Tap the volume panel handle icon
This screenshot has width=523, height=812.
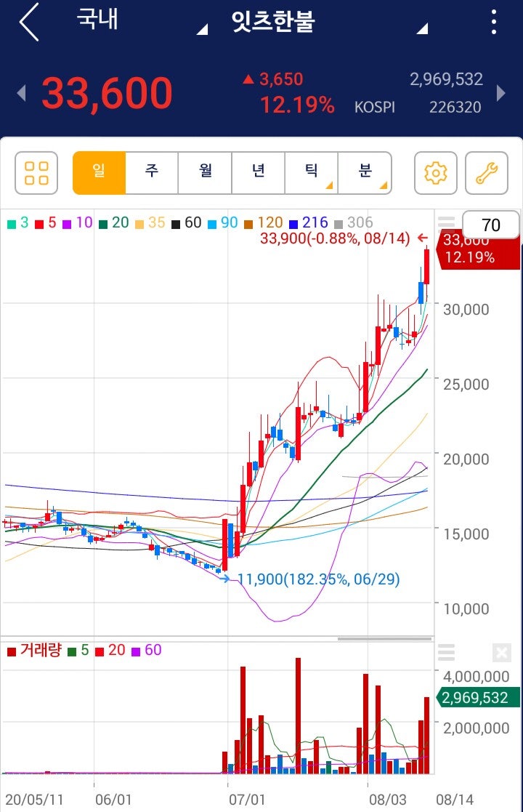coord(446,653)
